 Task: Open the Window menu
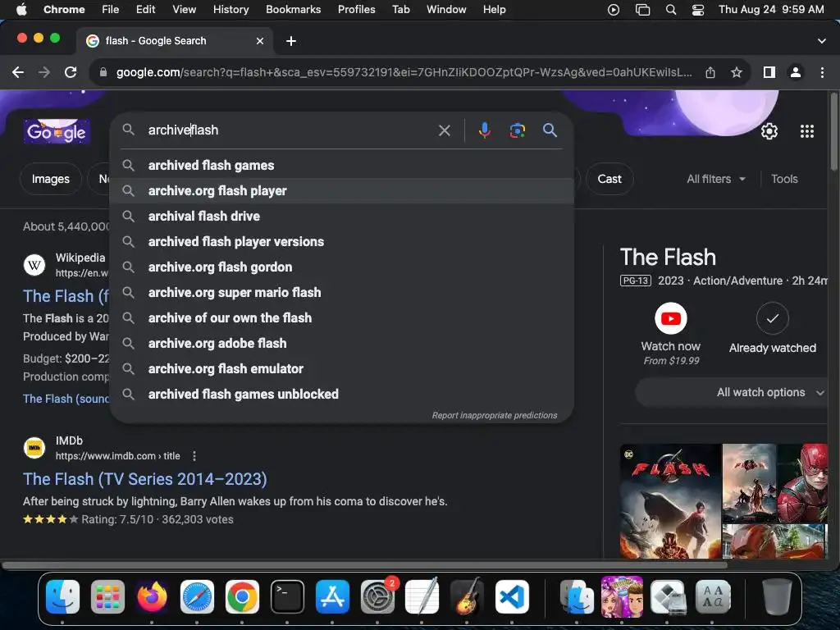coord(446,10)
